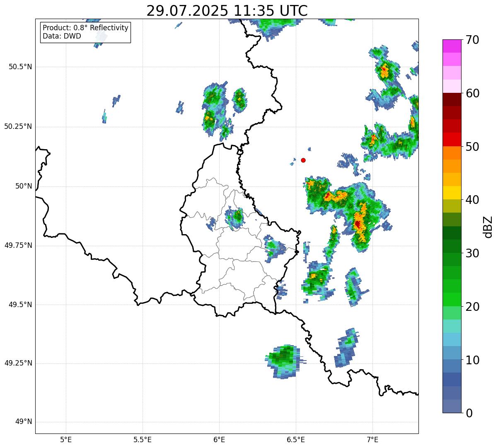Click the red location marker dot

[x=303, y=160]
